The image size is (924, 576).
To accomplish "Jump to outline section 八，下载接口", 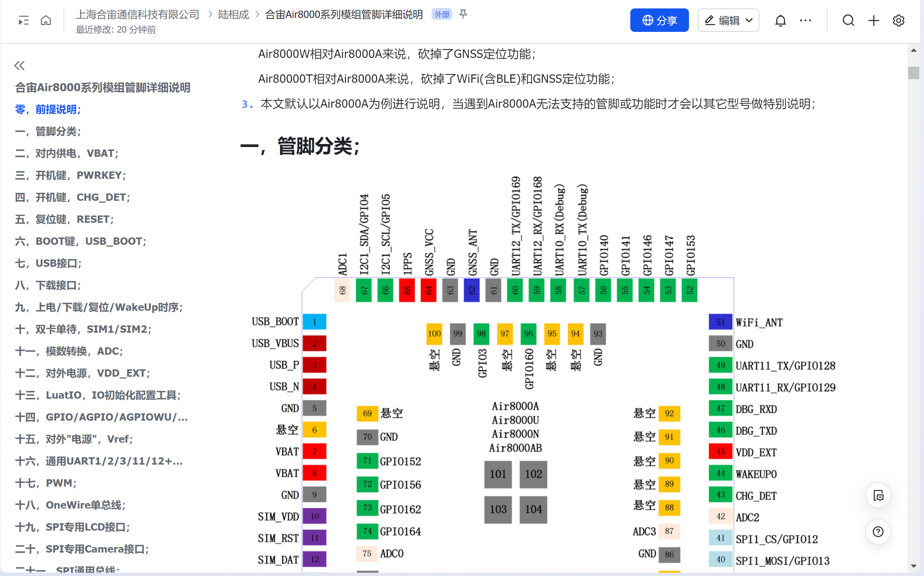I will (48, 285).
